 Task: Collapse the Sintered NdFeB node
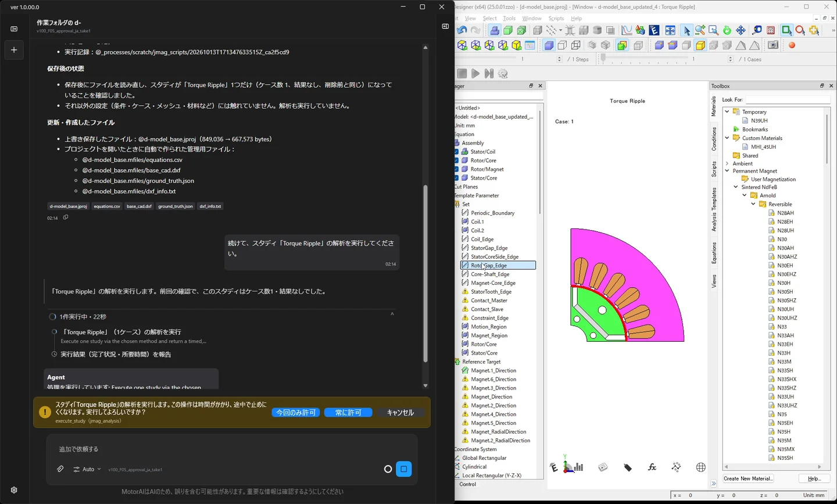tap(736, 187)
